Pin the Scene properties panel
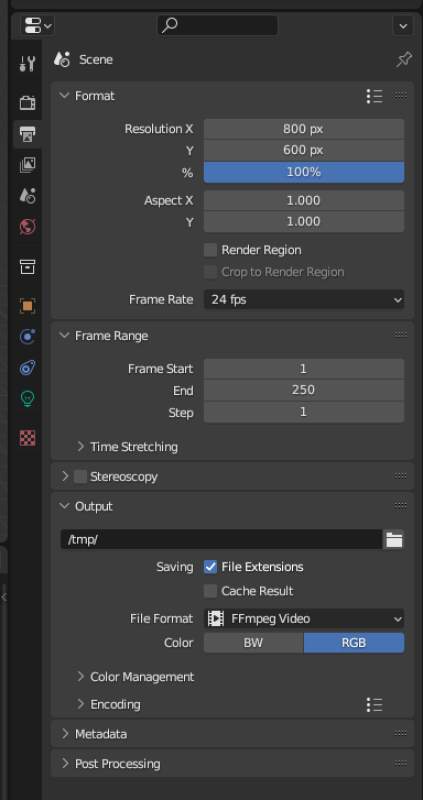This screenshot has height=800, width=423. pyautogui.click(x=404, y=60)
